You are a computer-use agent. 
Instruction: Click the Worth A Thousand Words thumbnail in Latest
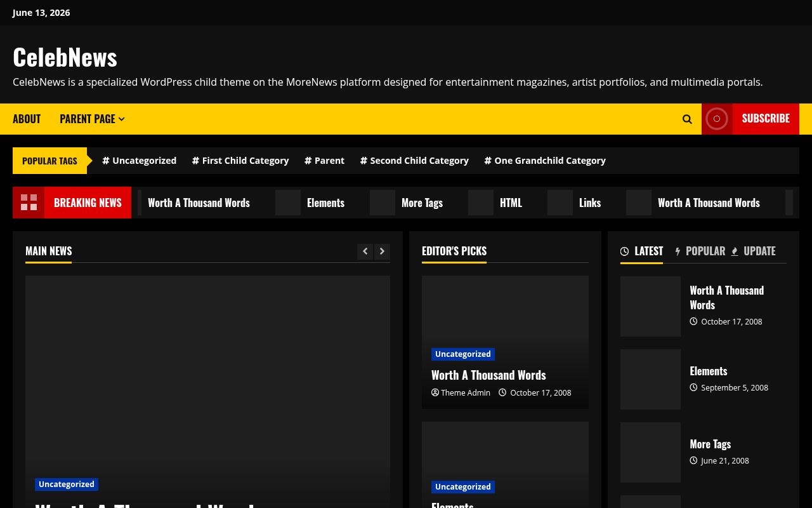coord(650,306)
